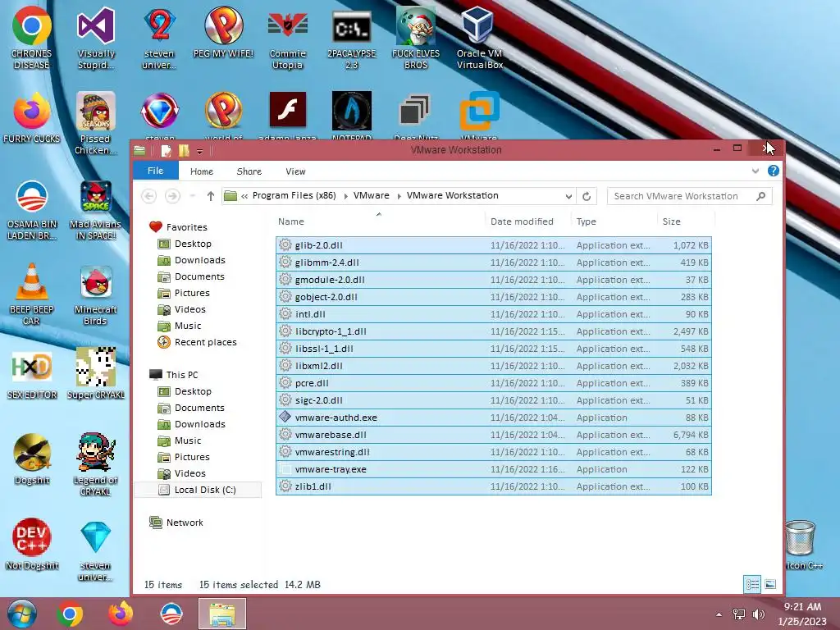Click Properties icon in quick access toolbar
This screenshot has width=840, height=630.
[x=166, y=151]
